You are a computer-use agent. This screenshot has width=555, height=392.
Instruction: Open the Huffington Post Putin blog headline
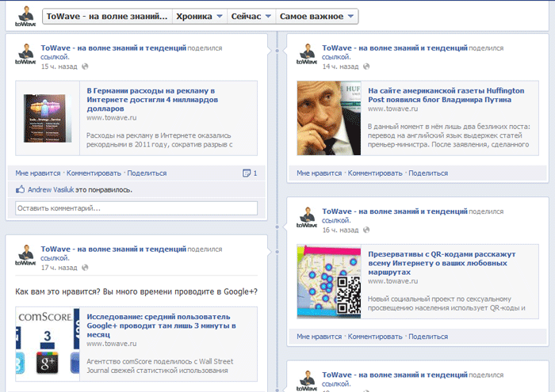click(x=446, y=95)
